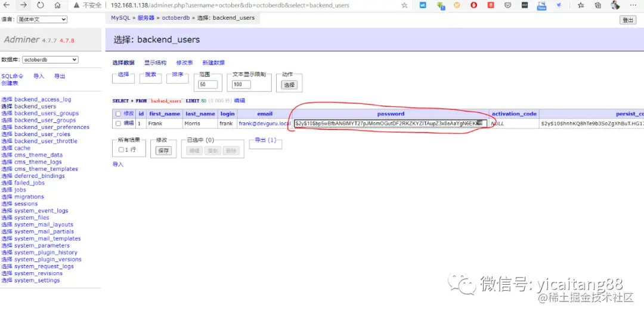Screen dimensions: 644x314
Task: Click the password hash input field
Action: click(x=391, y=124)
